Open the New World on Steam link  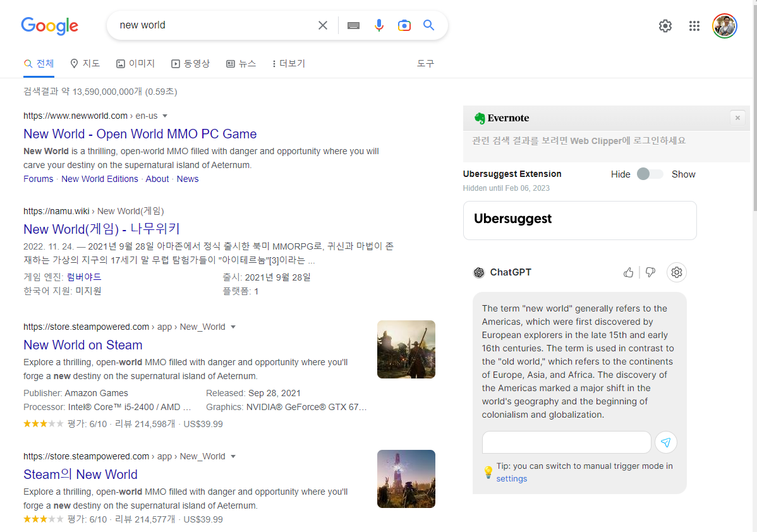click(83, 345)
